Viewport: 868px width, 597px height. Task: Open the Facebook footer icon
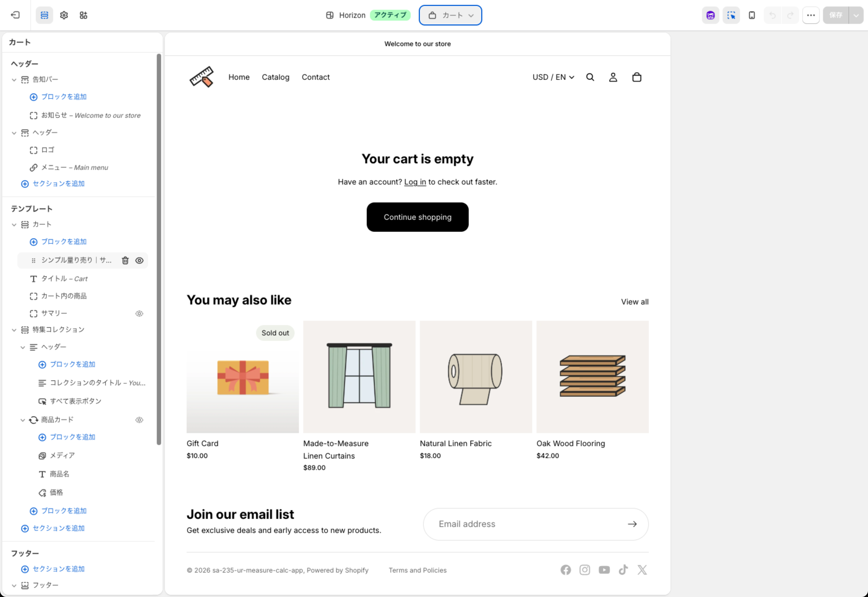[566, 570]
